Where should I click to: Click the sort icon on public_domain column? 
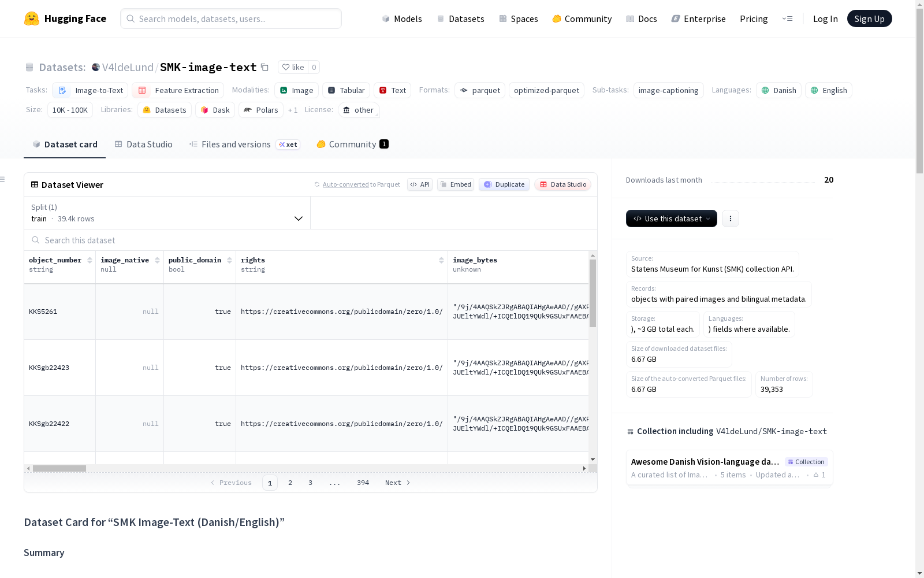coord(229,260)
